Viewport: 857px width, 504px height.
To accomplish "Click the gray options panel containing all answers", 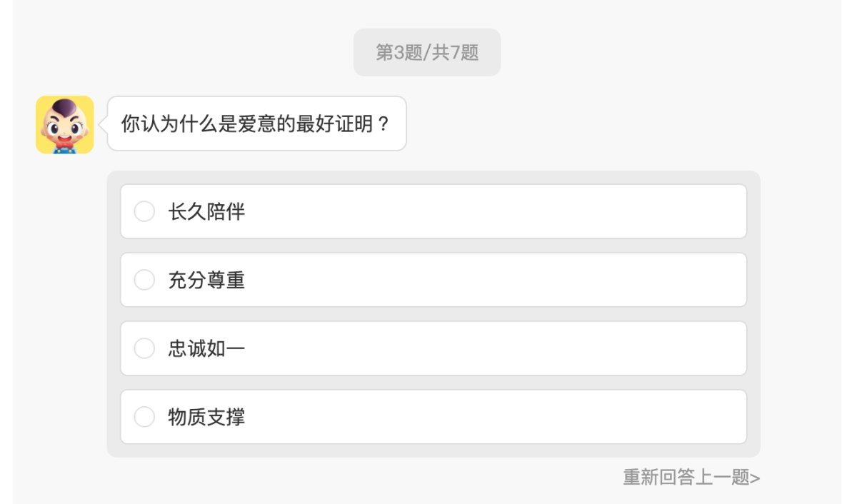I will [434, 314].
